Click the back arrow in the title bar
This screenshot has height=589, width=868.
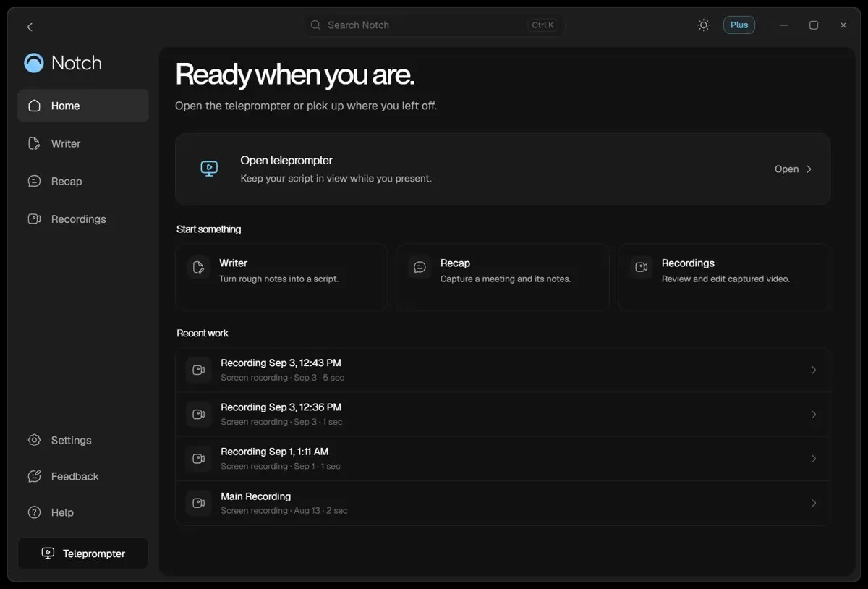[x=30, y=27]
